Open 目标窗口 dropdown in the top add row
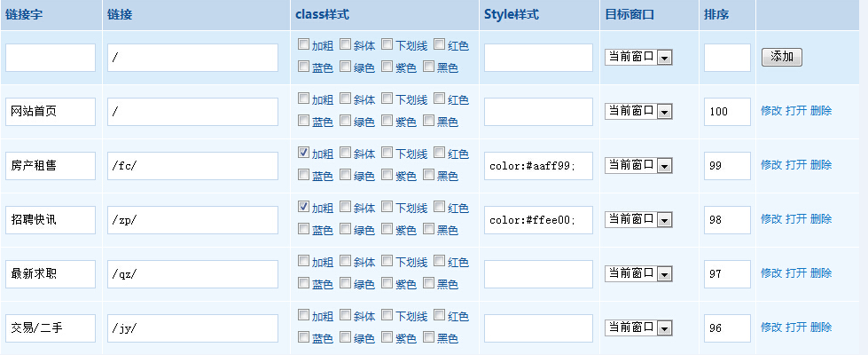 click(637, 57)
